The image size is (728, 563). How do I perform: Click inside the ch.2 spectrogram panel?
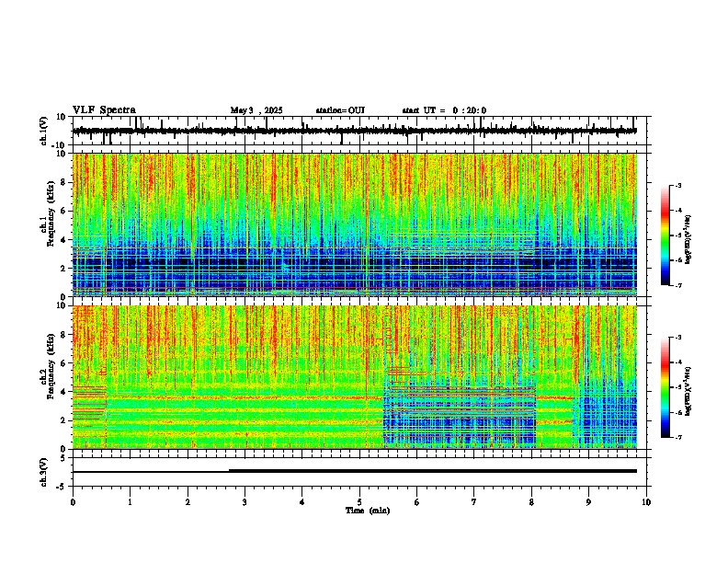pos(354,377)
